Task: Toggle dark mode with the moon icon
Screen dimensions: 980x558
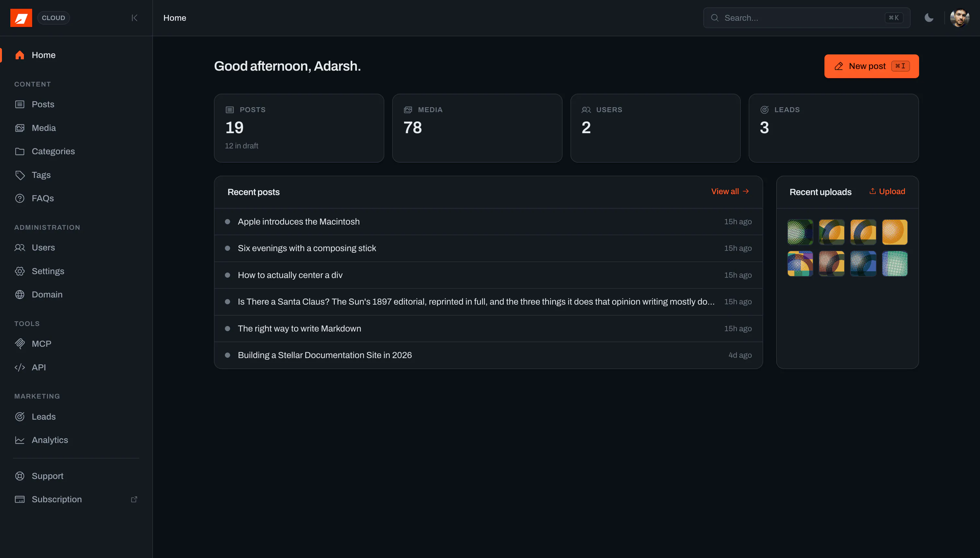Action: pyautogui.click(x=929, y=18)
